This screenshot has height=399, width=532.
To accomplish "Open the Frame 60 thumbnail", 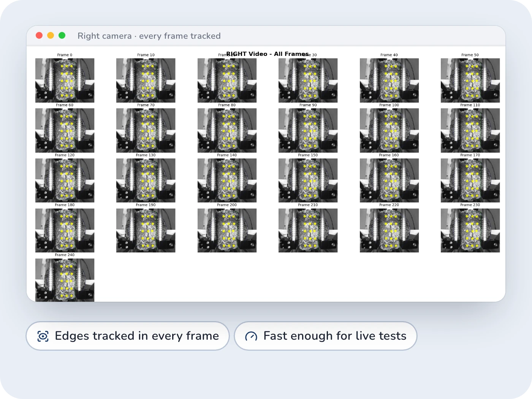I will 65,130.
